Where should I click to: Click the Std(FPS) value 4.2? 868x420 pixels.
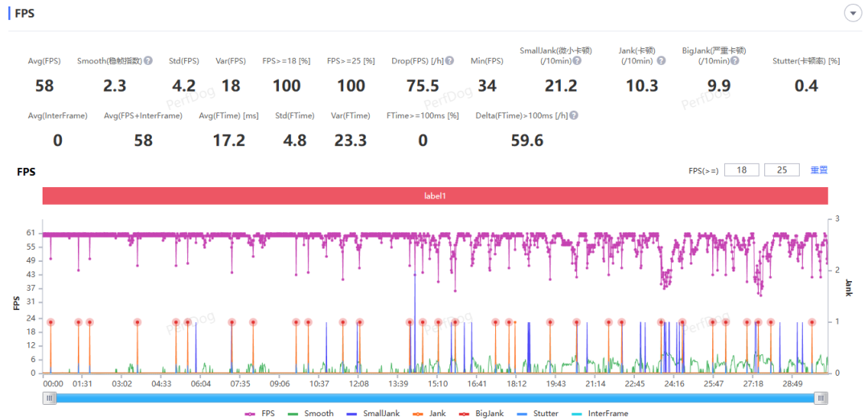[184, 86]
